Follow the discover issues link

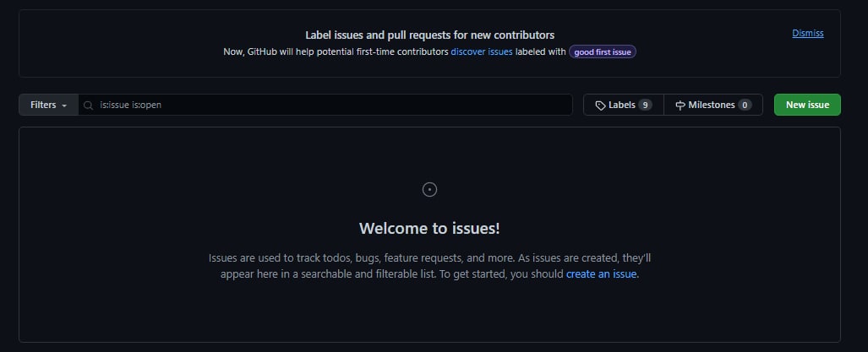(482, 52)
